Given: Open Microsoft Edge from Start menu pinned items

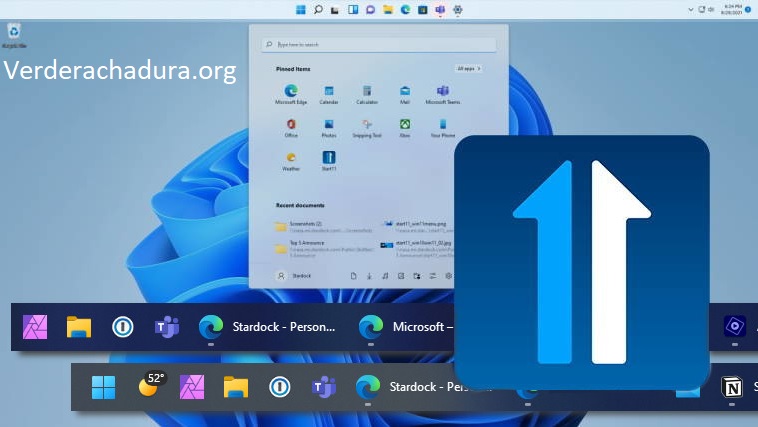Looking at the screenshot, I should click(291, 94).
